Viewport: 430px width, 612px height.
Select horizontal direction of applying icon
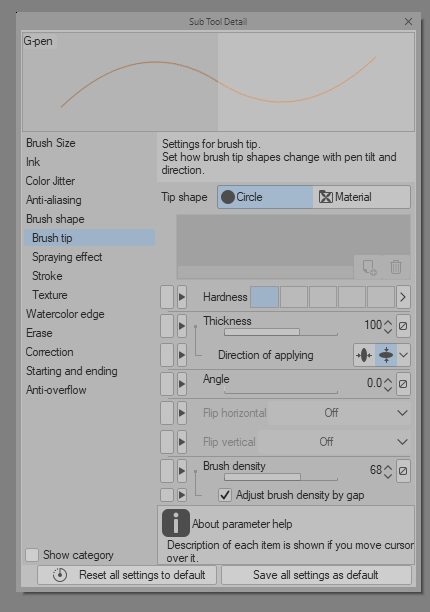point(364,355)
